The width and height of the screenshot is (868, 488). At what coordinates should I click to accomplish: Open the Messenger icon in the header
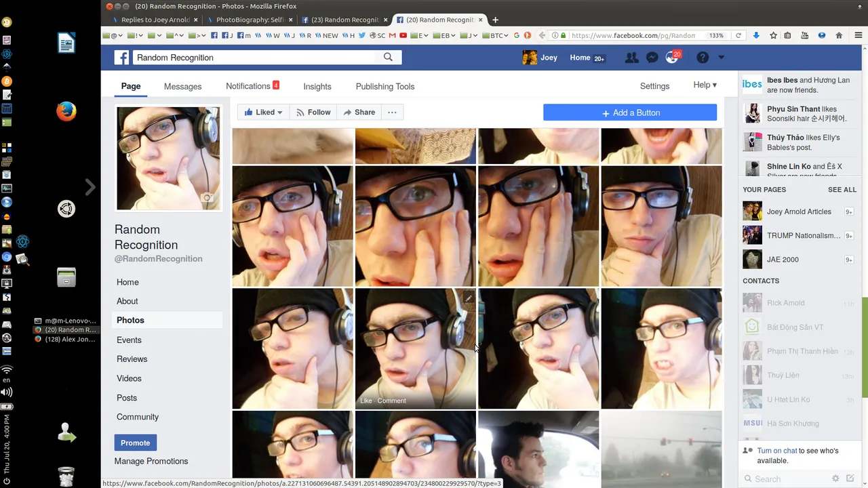pos(652,58)
